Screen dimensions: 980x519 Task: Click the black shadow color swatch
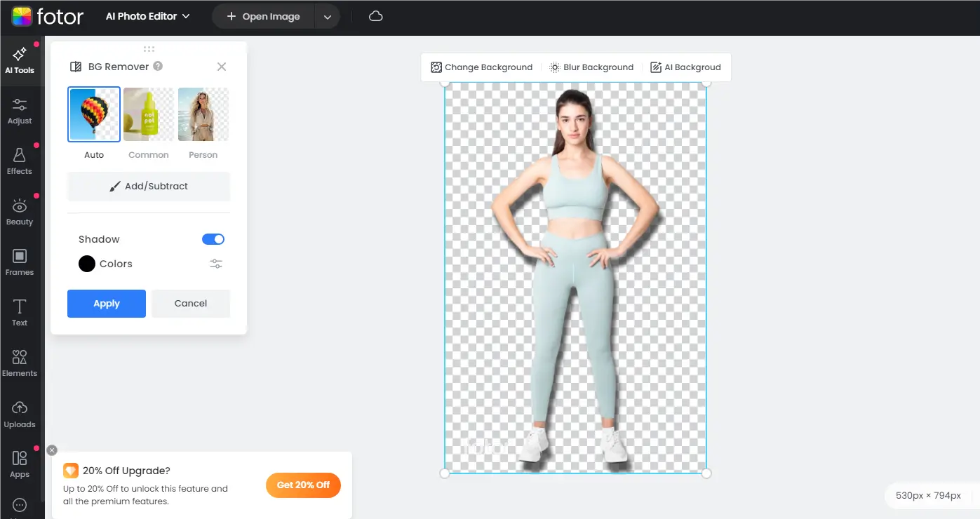pos(87,264)
